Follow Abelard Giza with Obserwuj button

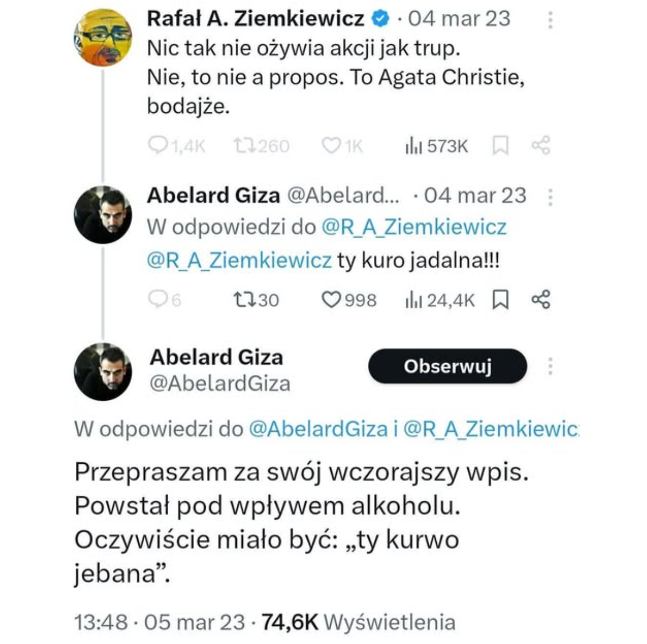(x=447, y=366)
